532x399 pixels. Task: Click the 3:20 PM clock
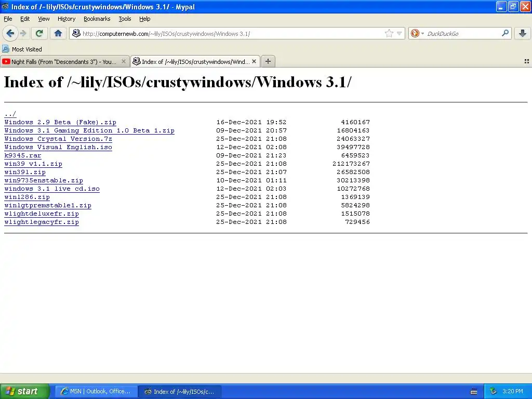(x=513, y=392)
